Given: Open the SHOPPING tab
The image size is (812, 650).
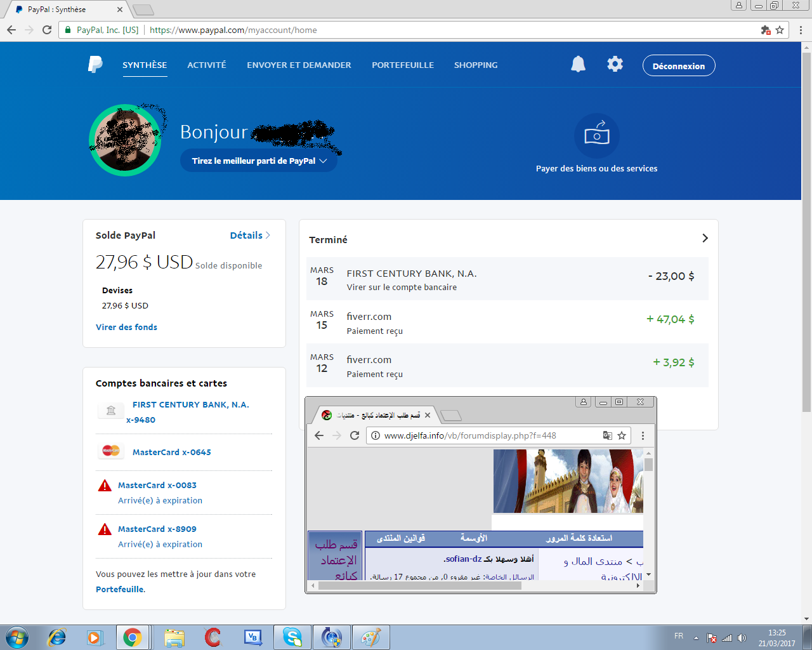Looking at the screenshot, I should (x=476, y=65).
